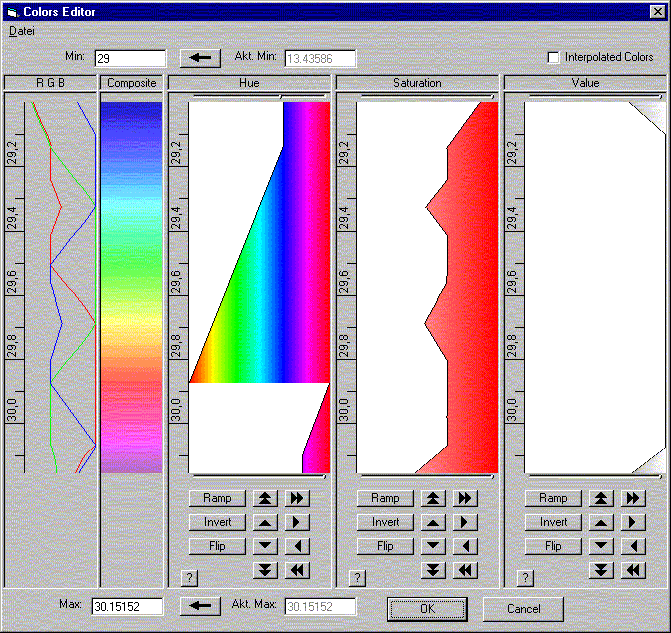Click Invert button under Value
Image resolution: width=671 pixels, height=633 pixels.
coord(553,522)
